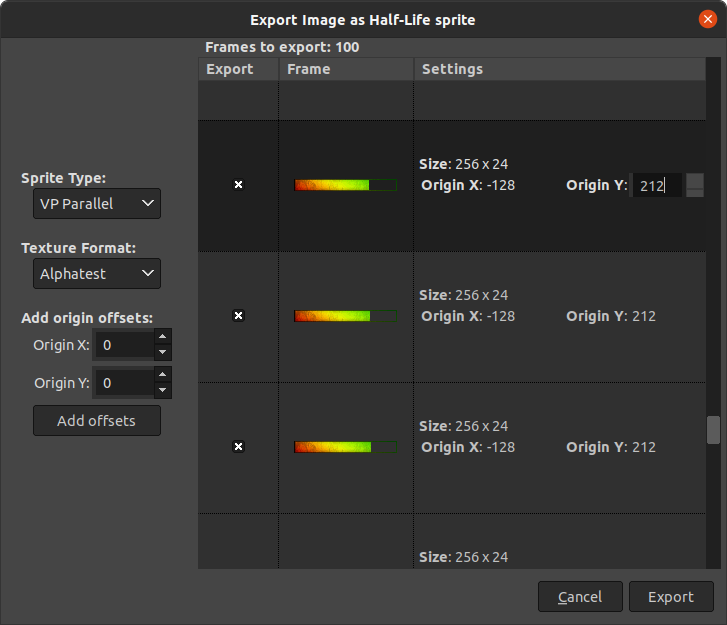
Task: Increase the Origin X offset value
Action: (163, 338)
